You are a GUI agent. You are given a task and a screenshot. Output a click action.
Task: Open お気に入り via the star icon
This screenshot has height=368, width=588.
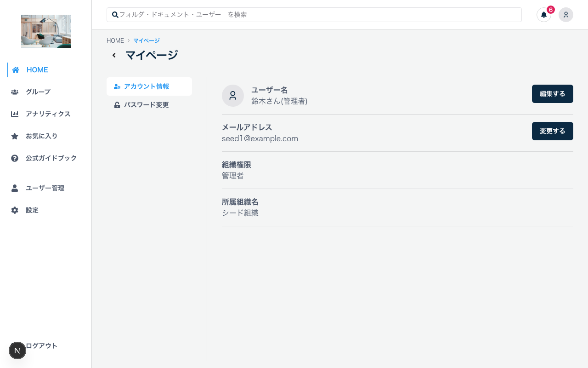15,136
